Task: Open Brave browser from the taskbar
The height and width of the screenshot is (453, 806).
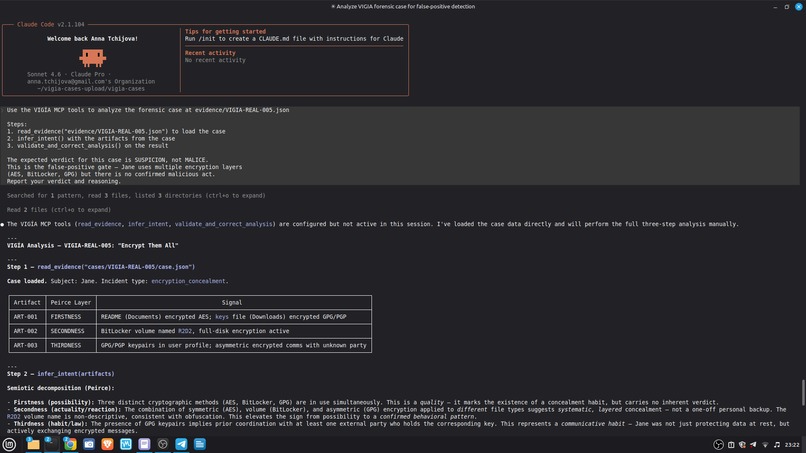Action: point(107,444)
